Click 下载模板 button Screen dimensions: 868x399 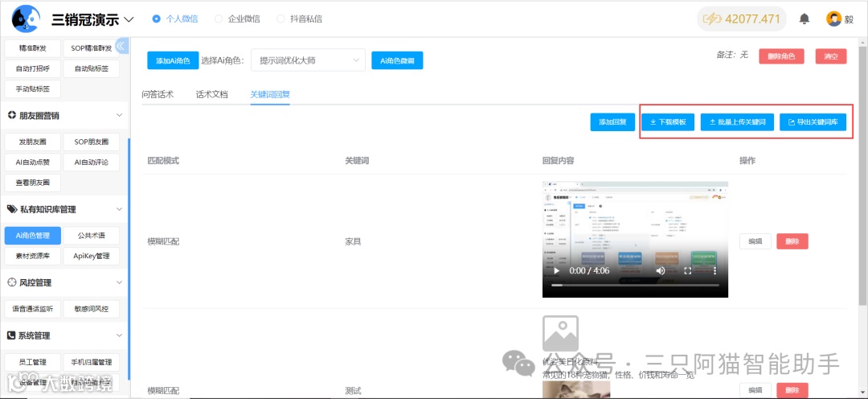point(668,122)
